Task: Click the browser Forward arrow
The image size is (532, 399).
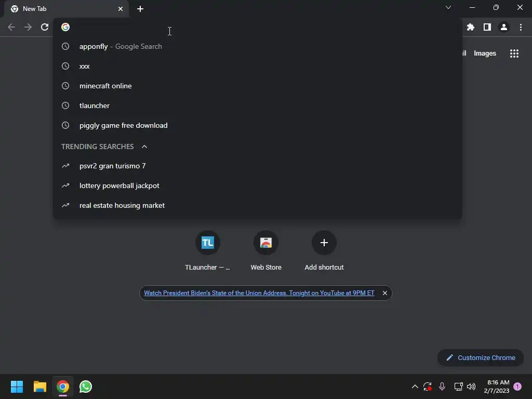Action: coord(28,27)
